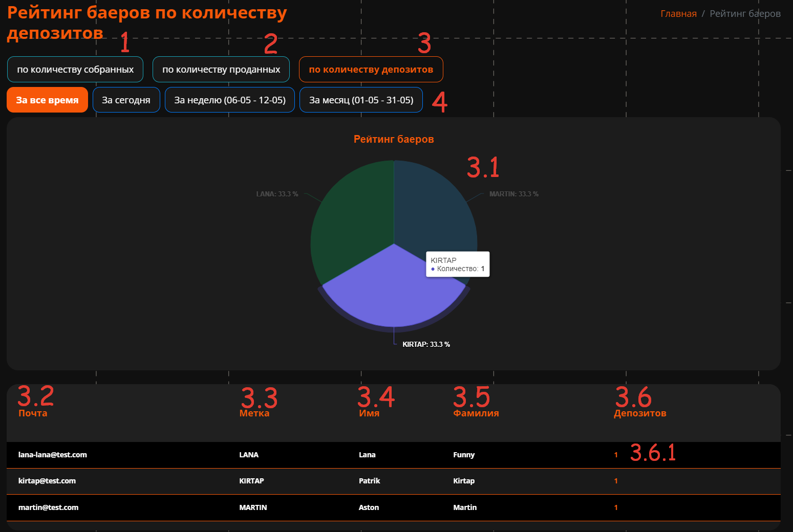
Task: Click the first name 'Lana' cell
Action: (367, 455)
